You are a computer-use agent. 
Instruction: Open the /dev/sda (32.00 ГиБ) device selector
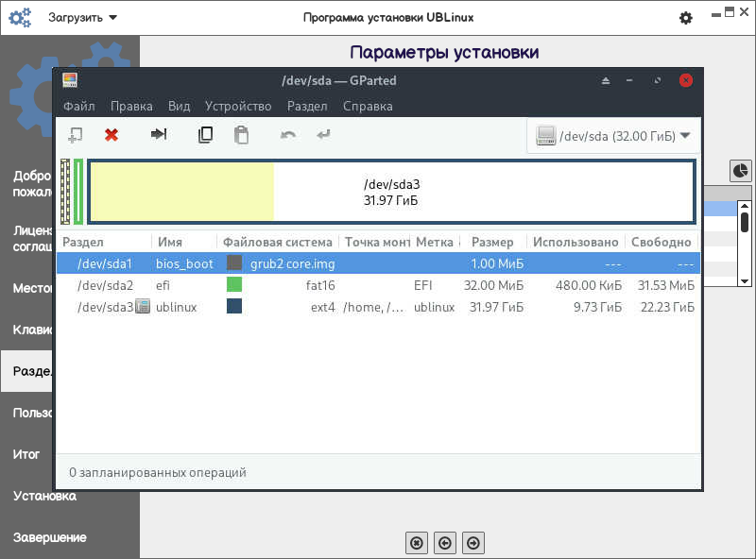coord(613,136)
